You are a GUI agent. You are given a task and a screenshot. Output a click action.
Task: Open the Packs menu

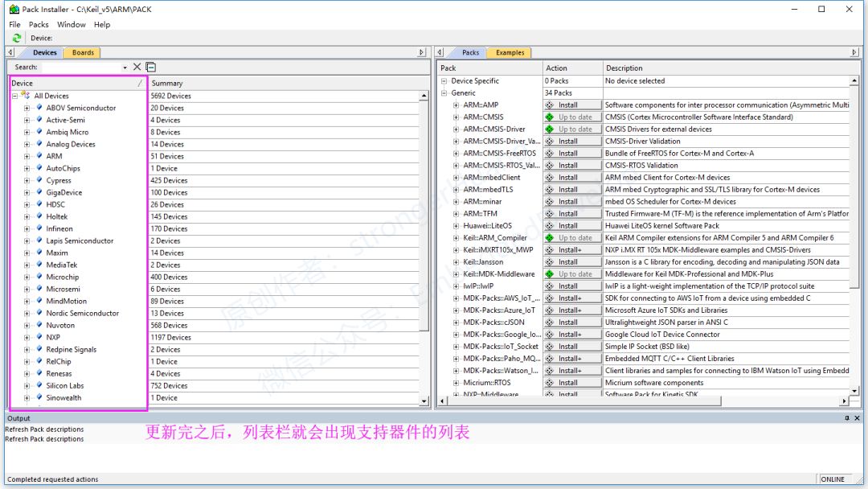39,24
